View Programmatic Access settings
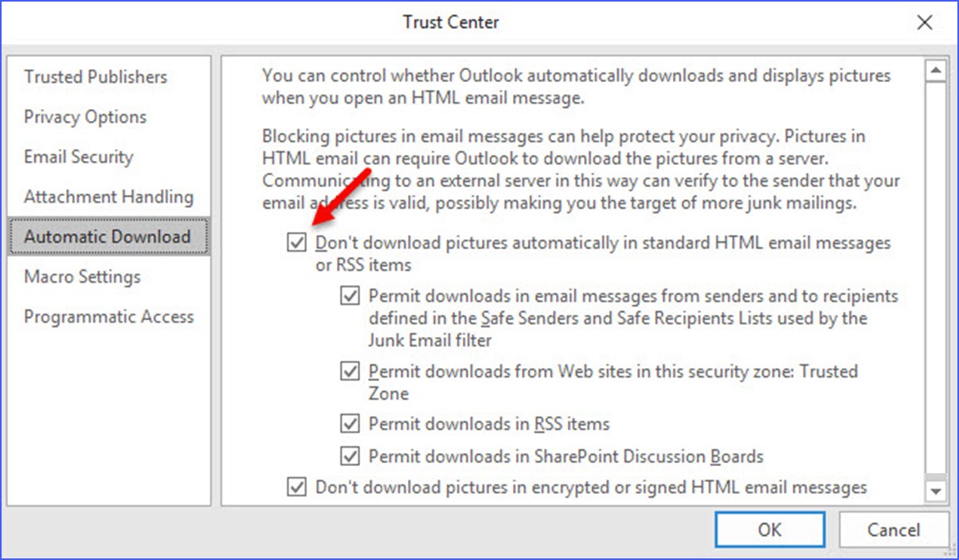This screenshot has width=959, height=560. (109, 316)
